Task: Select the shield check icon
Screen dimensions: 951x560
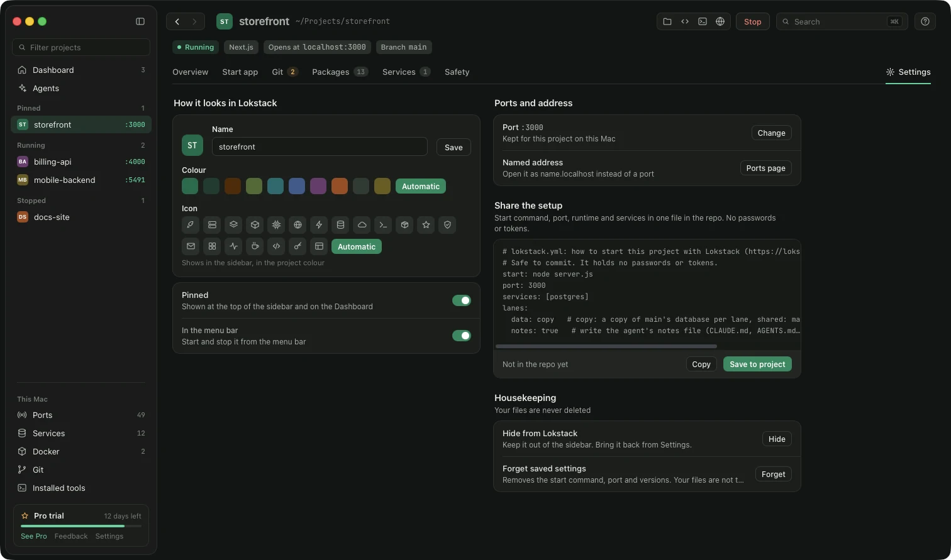Action: point(447,225)
